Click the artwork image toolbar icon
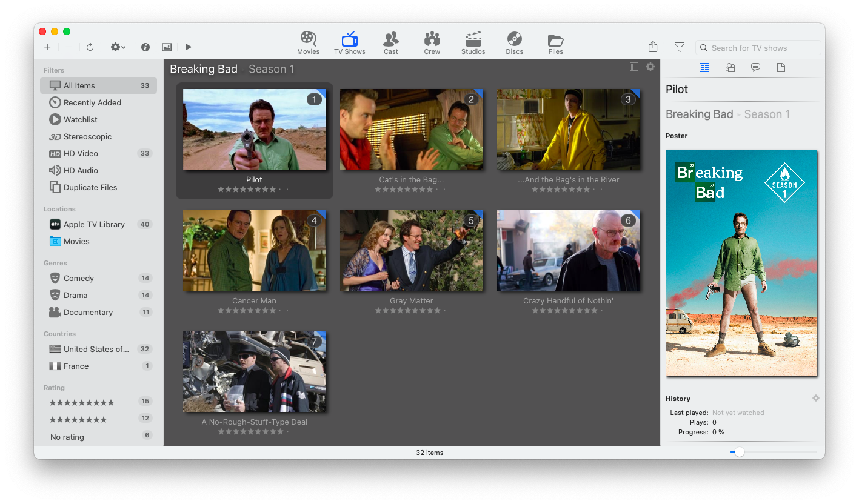This screenshot has height=504, width=859. click(x=167, y=47)
